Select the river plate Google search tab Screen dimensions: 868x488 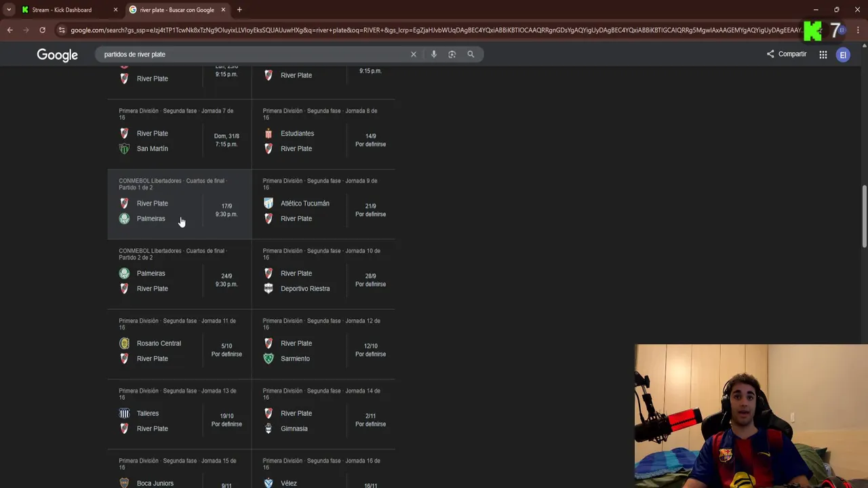click(x=176, y=9)
